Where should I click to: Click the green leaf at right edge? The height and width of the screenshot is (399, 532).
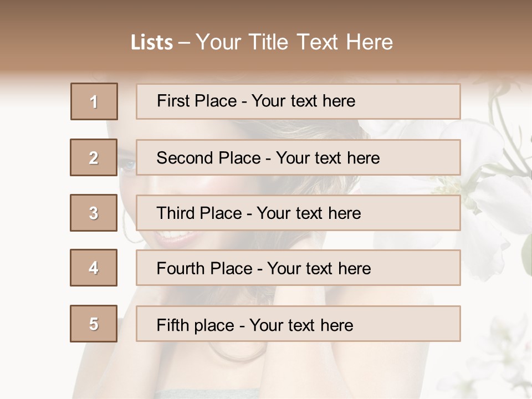526,255
